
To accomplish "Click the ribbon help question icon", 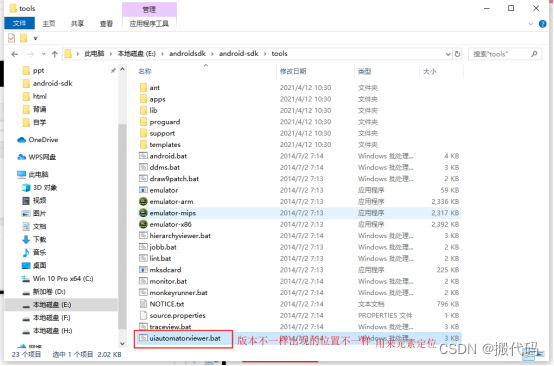I will [542, 24].
